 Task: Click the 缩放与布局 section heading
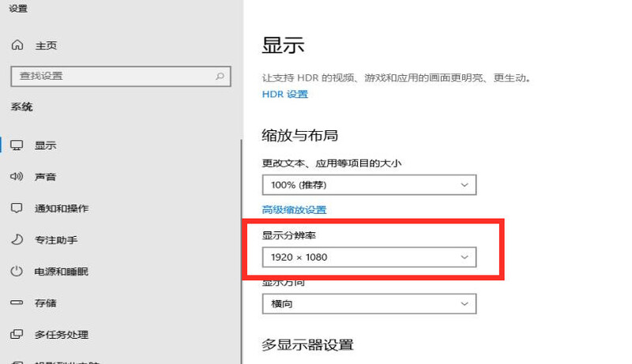300,135
